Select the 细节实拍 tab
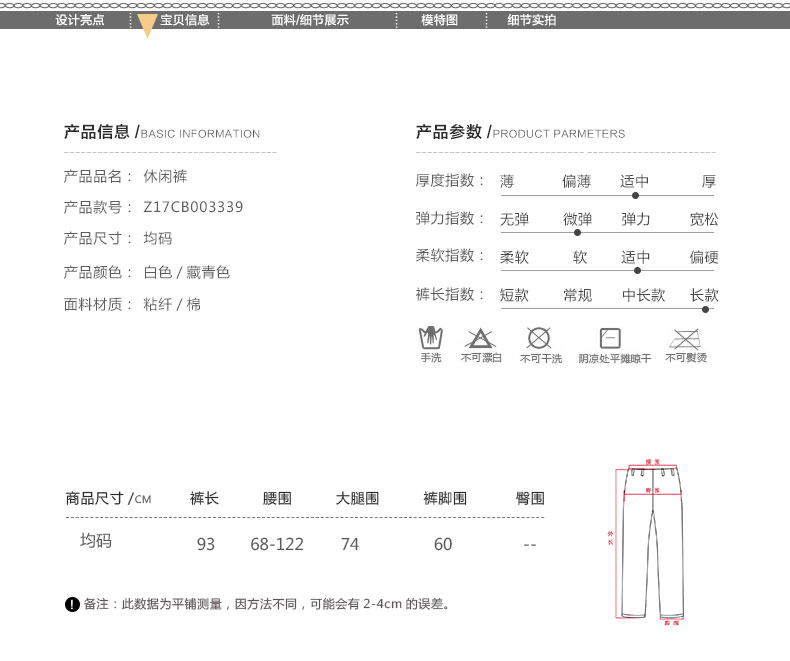Screen dimensions: 790x661 531,20
